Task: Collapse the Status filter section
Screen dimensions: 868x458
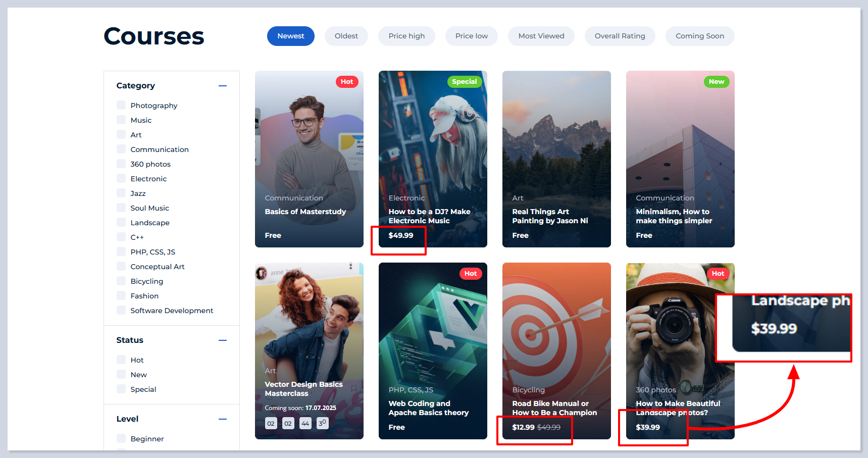Action: [222, 340]
